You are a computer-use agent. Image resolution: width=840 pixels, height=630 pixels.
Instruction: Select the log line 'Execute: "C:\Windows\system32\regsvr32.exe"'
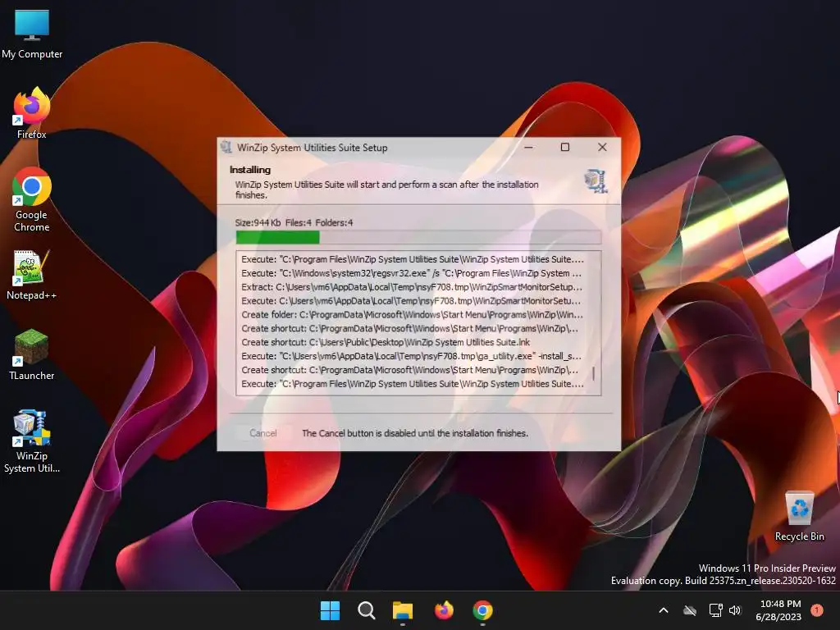coord(412,273)
